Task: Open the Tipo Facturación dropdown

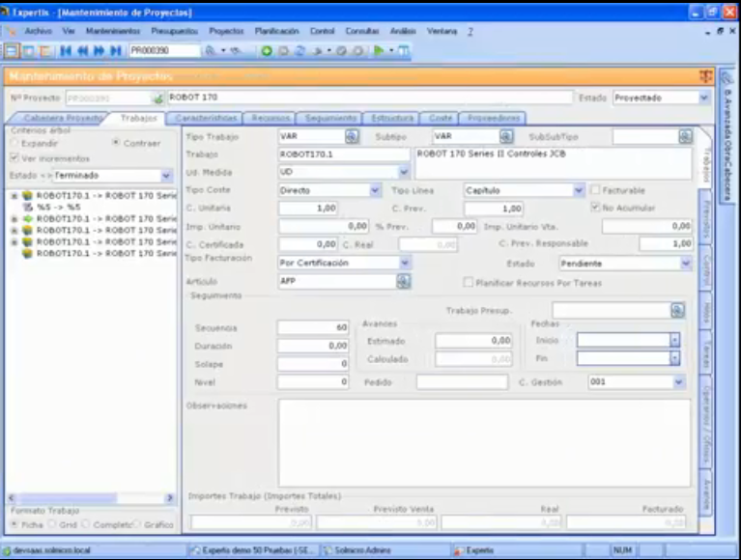Action: (x=403, y=263)
